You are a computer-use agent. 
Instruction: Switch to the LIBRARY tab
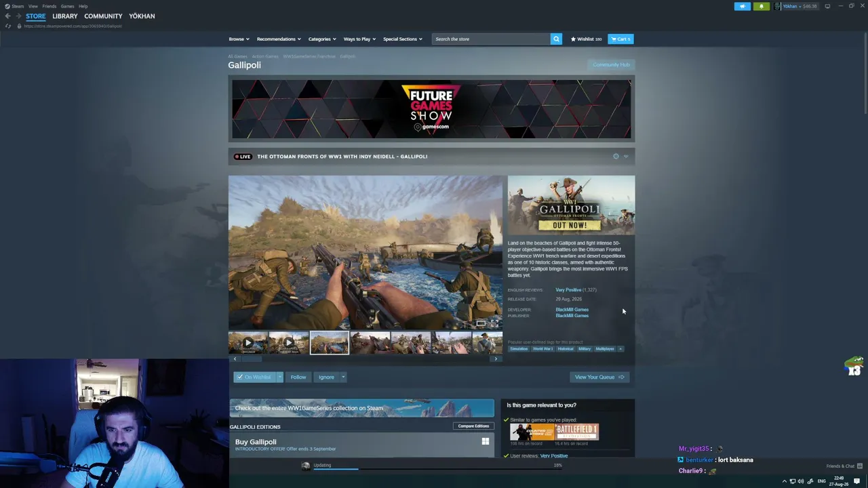(65, 16)
